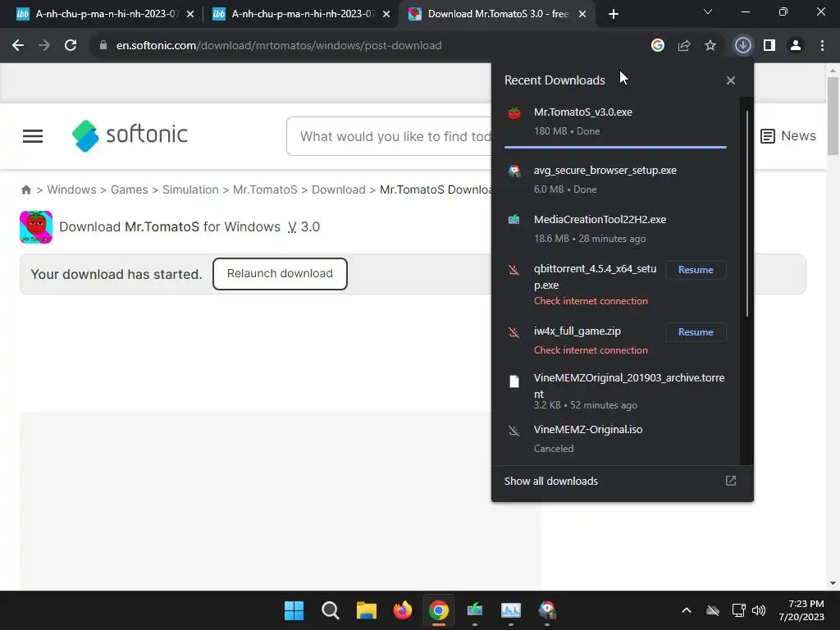Click the share page icon
The image size is (840, 630).
coord(683,46)
